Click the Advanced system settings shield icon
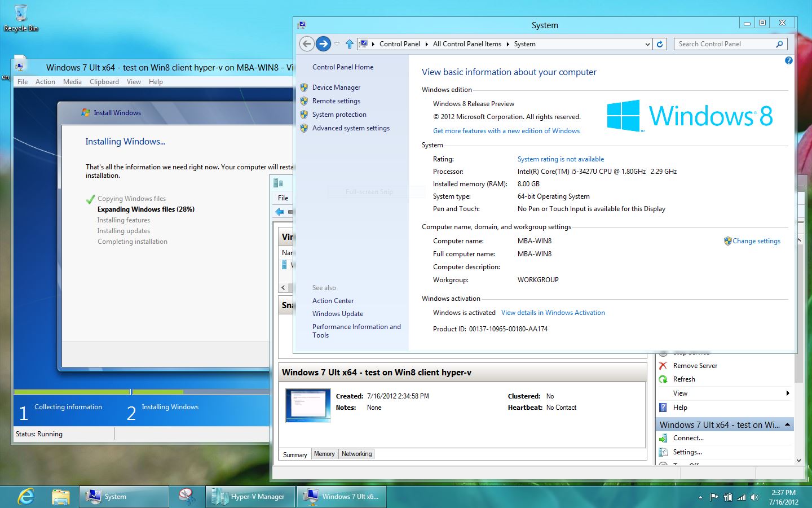Screen dimensions: 812x508 (304, 128)
